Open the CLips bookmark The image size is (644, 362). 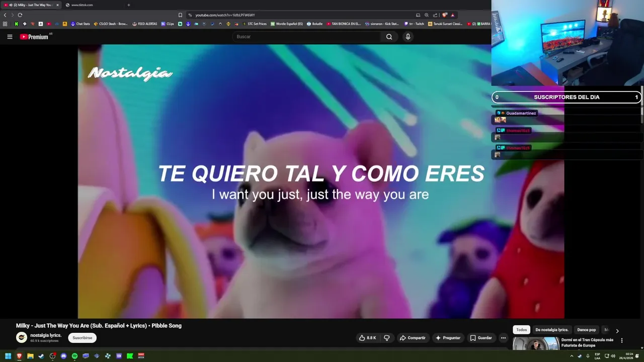[168, 24]
